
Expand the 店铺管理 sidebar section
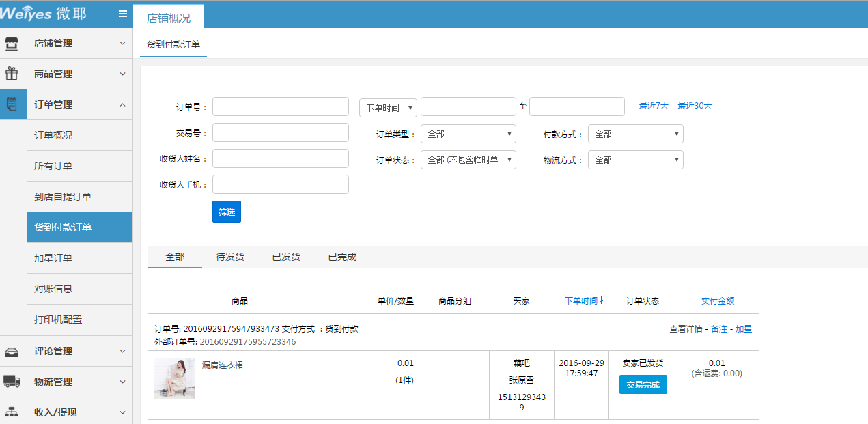coord(80,43)
